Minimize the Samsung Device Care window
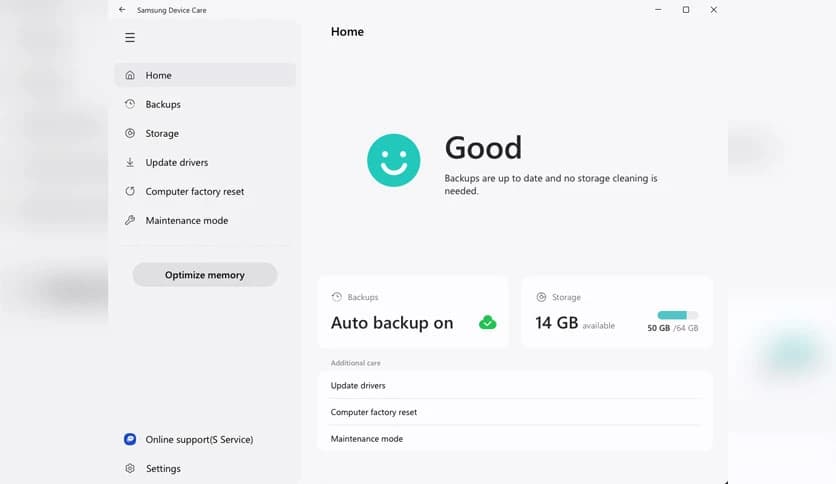Screen dimensions: 836x484 (x=658, y=10)
